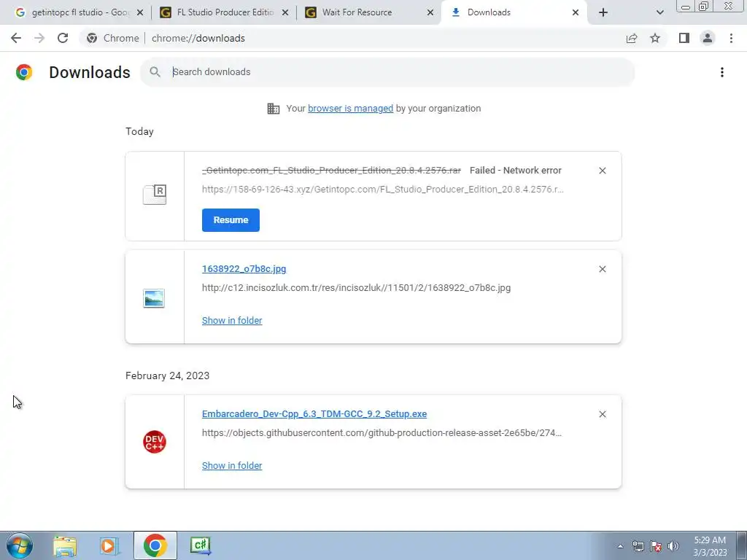Open the Downloads page more actions menu
This screenshot has width=747, height=560.
[721, 72]
